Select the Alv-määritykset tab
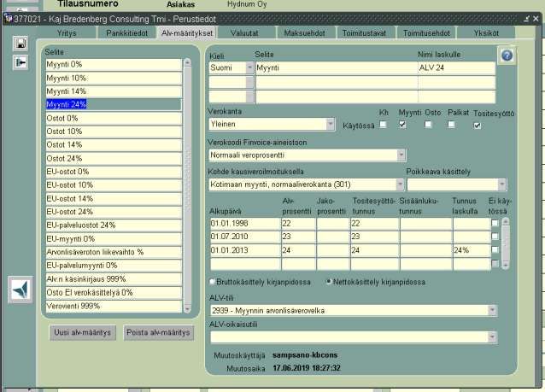 [x=187, y=33]
